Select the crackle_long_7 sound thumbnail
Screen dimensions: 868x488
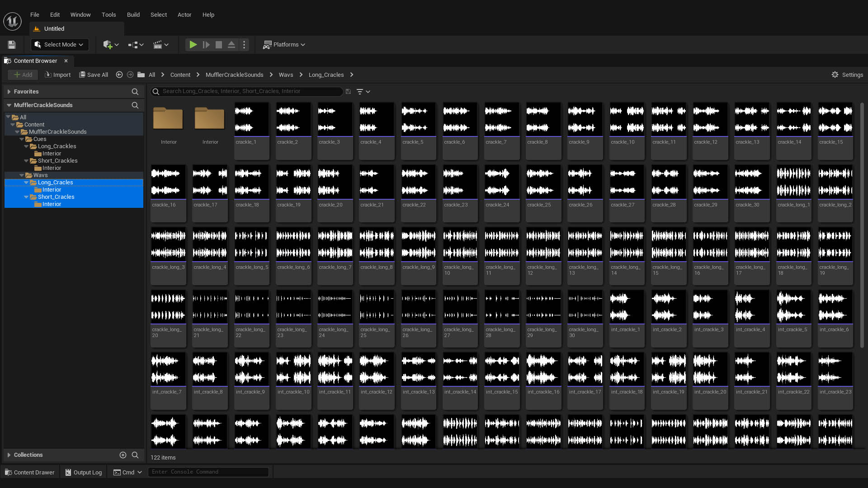(x=335, y=244)
